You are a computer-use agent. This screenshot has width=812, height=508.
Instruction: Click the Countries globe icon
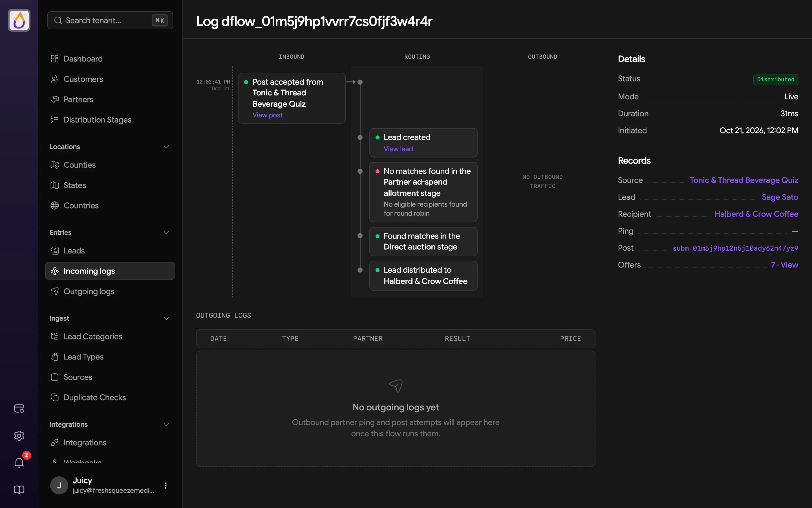point(55,206)
